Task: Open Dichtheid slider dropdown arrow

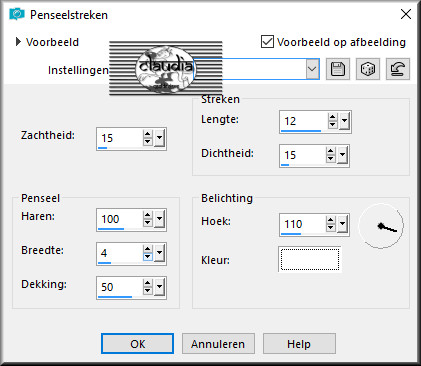Action: [x=343, y=155]
